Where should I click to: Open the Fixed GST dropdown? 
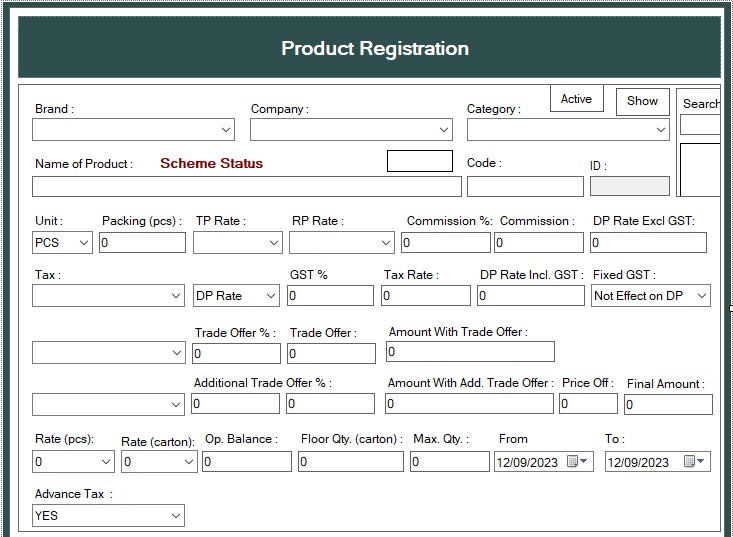coord(702,296)
